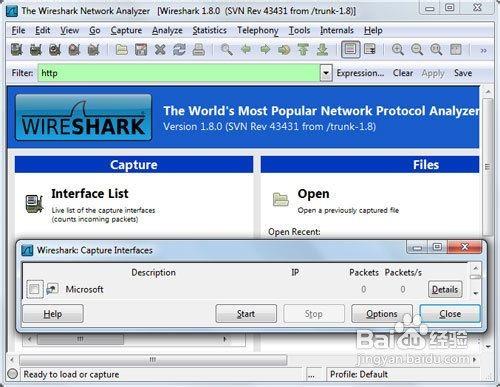Go back in packet history arrow
This screenshot has width=500, height=387.
(x=246, y=50)
